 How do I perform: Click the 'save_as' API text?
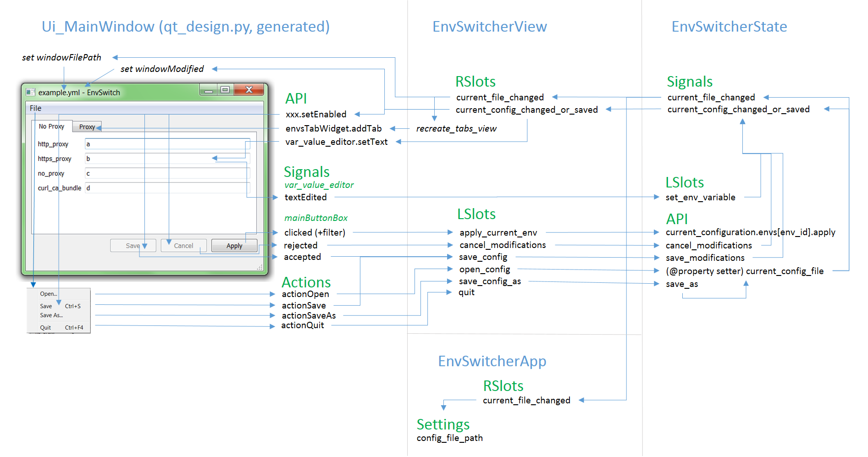pos(682,284)
